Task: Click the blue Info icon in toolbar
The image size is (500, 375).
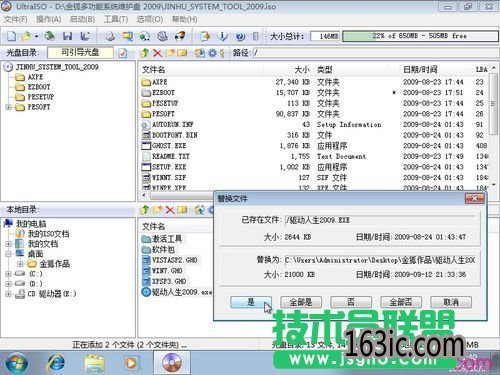Action: 223,36
